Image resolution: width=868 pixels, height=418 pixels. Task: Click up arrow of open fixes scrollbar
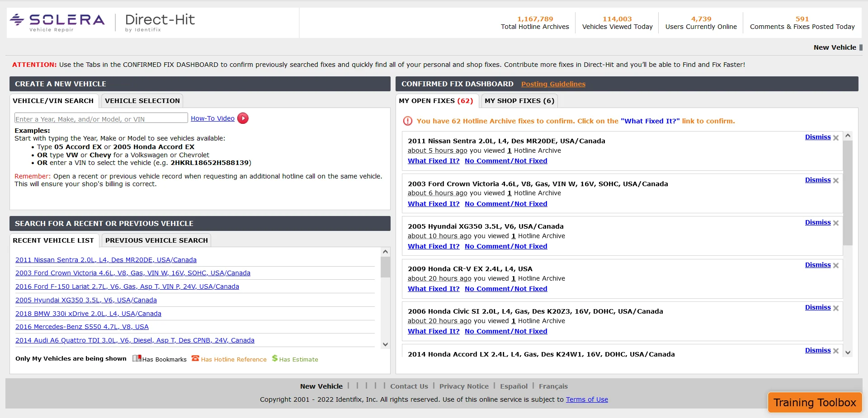(x=848, y=136)
